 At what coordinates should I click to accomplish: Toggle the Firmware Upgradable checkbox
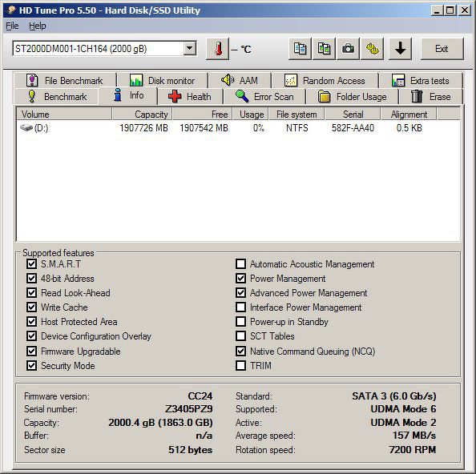31,351
